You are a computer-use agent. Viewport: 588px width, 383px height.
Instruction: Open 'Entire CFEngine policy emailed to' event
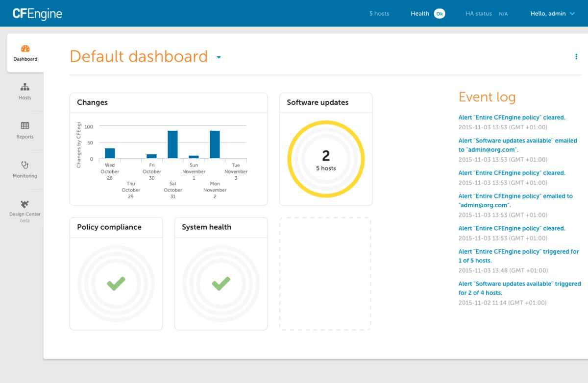click(x=515, y=200)
